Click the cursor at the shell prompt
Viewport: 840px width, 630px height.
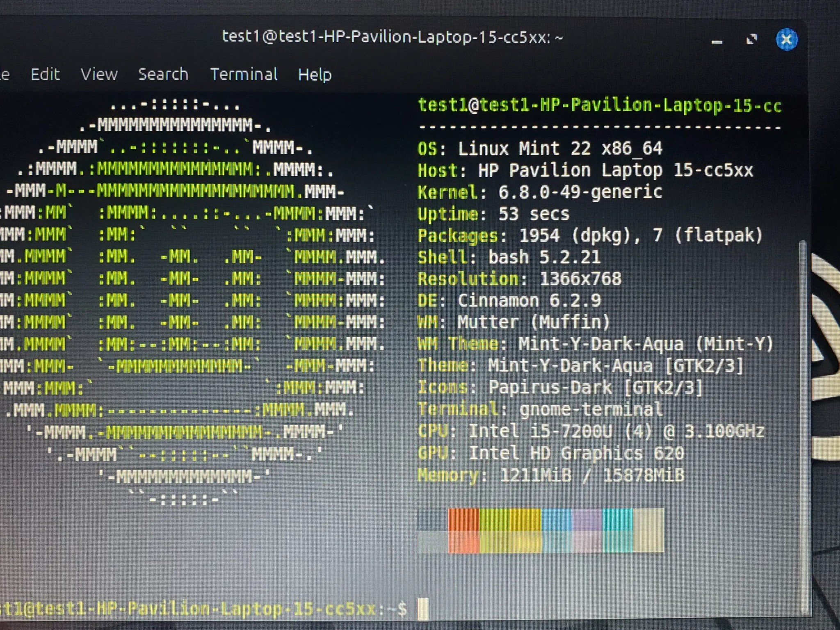coord(423,609)
